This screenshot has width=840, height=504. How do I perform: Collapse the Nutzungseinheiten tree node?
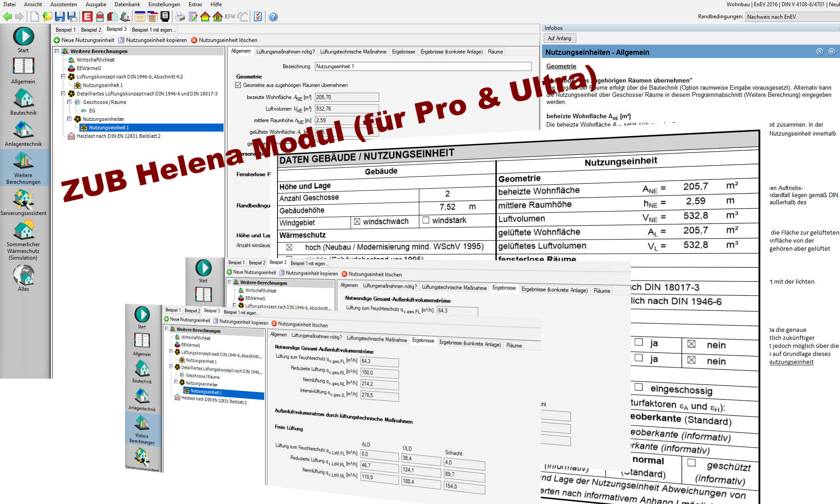coord(70,119)
